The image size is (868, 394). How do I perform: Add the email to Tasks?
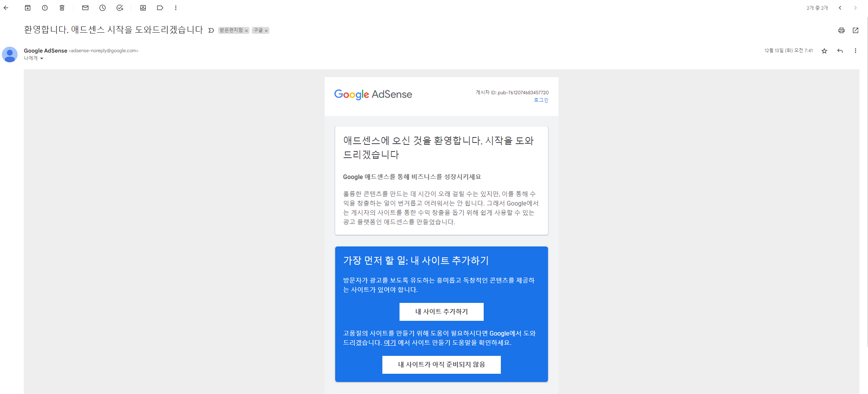[120, 8]
